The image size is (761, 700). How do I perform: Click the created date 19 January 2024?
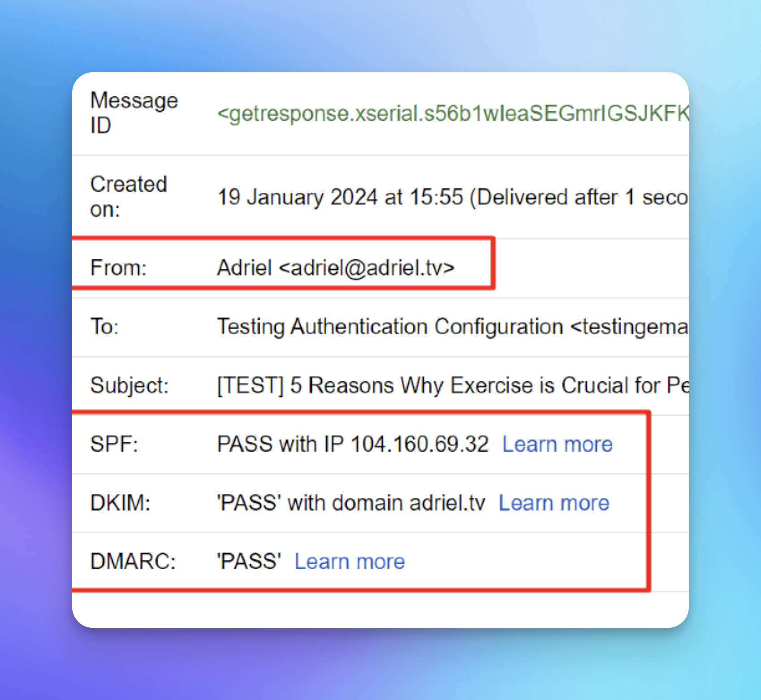coord(297,197)
